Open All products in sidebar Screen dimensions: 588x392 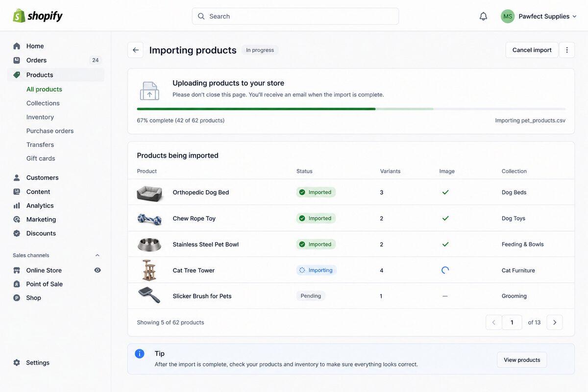click(44, 89)
